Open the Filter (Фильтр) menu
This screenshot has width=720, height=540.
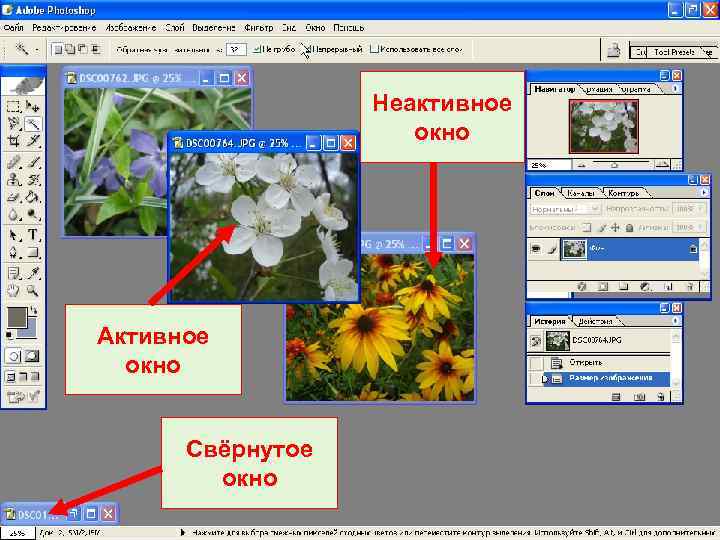[259, 28]
